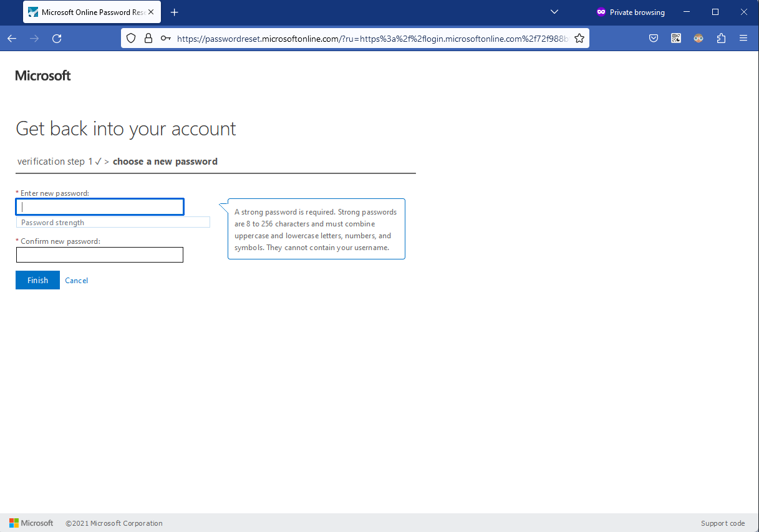Bookmark this page with the star
The image size is (759, 532).
579,38
